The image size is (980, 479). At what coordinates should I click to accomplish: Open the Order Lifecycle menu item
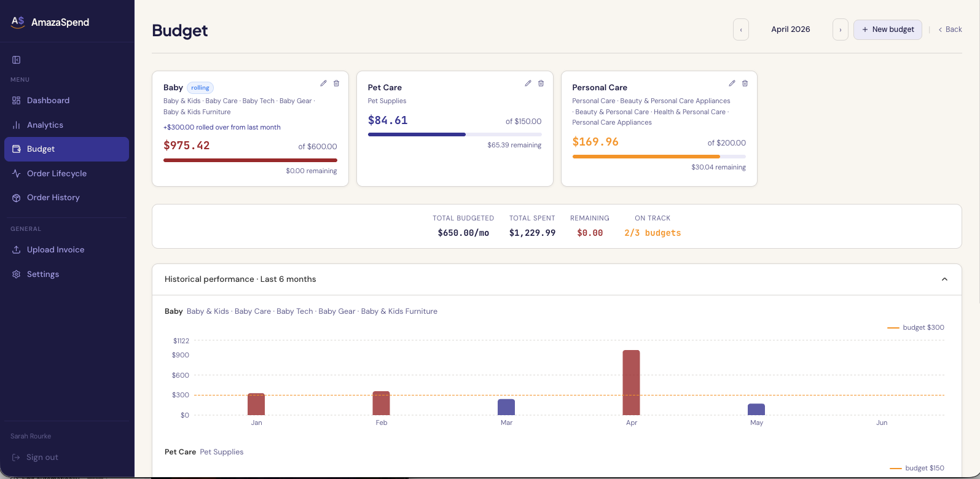66,173
